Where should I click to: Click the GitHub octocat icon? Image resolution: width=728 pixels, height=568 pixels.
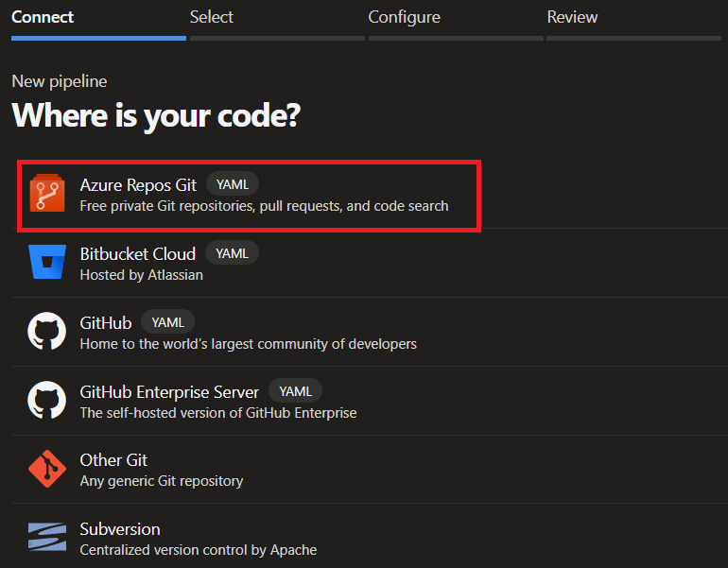(x=46, y=332)
